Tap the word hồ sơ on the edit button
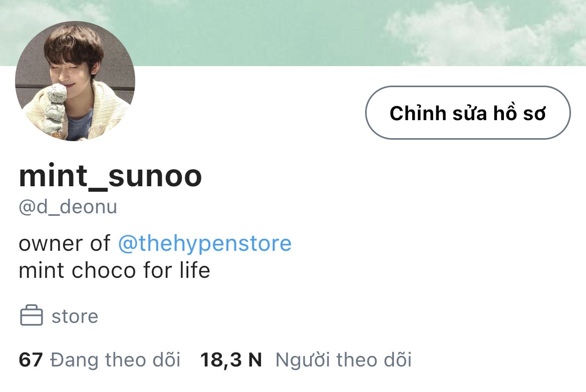The width and height of the screenshot is (586, 392). point(519,113)
